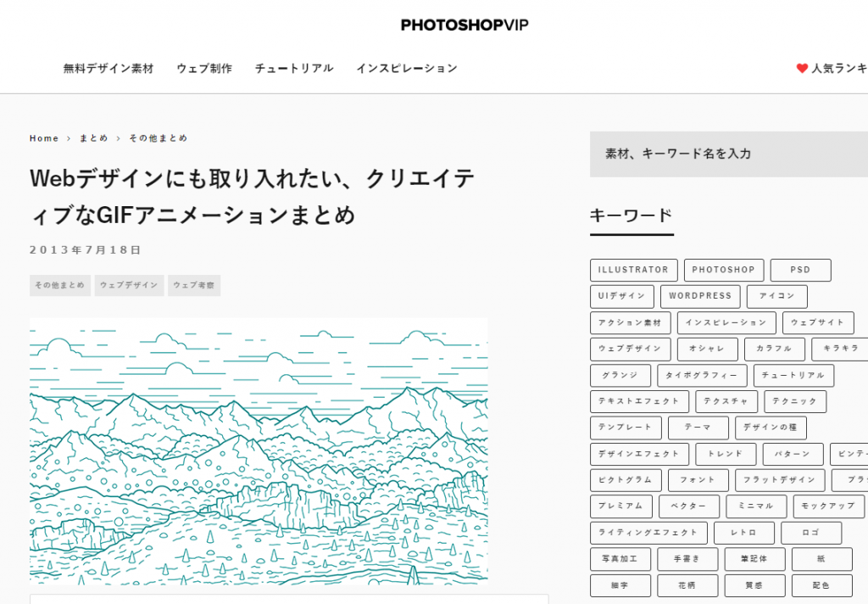The width and height of the screenshot is (868, 604).
Task: Open インスピレーション in the top navigation bar
Action: [x=407, y=68]
